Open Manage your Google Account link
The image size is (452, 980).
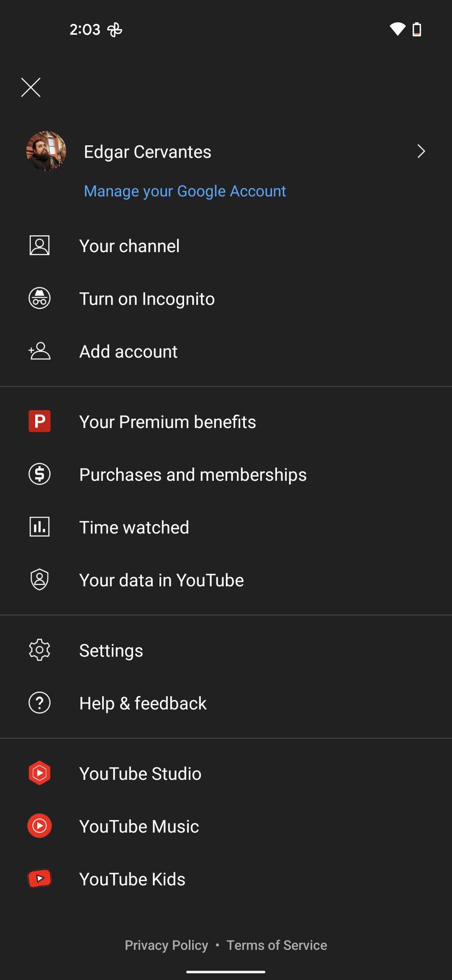(185, 191)
